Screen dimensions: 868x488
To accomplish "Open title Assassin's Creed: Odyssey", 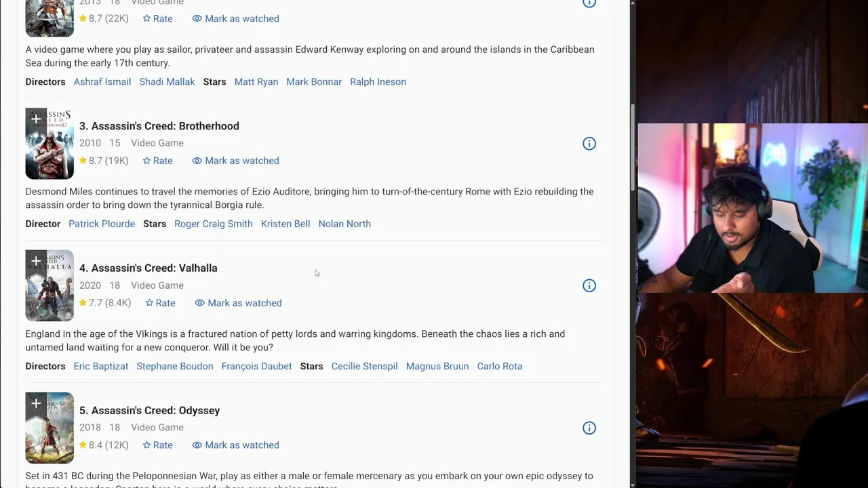I will tap(149, 411).
